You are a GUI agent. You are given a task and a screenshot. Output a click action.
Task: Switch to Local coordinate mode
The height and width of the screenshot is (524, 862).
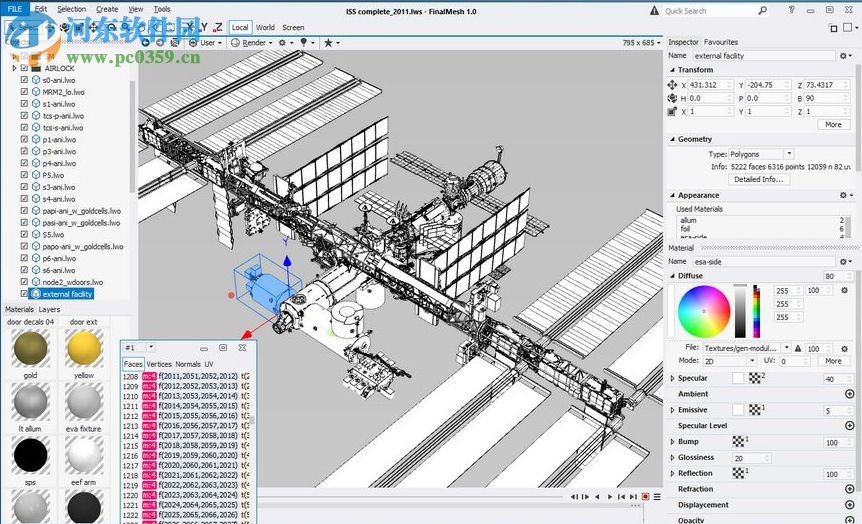click(x=240, y=27)
